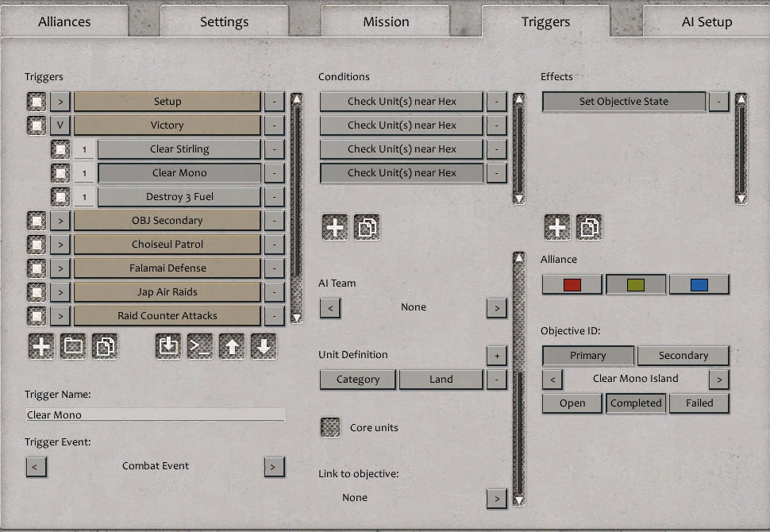Click the Land unit category value
The image size is (770, 532).
pos(441,380)
